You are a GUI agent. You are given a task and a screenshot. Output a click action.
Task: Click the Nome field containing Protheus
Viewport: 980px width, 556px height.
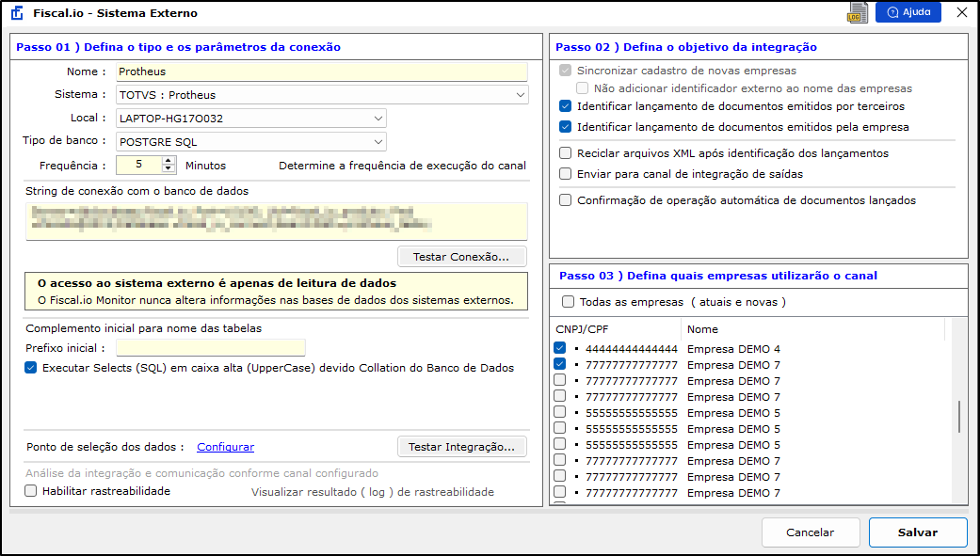click(x=321, y=71)
